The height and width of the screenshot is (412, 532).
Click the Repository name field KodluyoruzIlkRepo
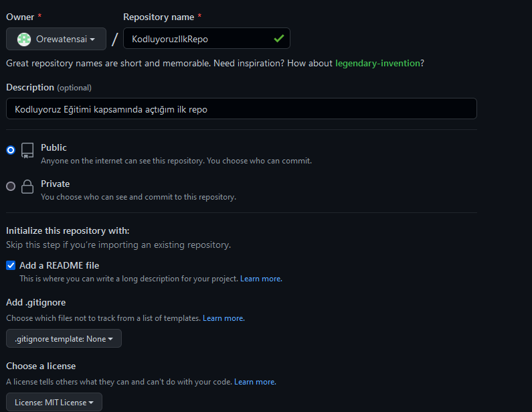pyautogui.click(x=206, y=38)
